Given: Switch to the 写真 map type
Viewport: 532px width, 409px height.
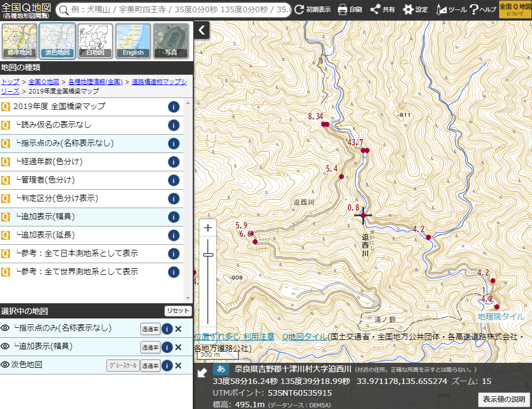Looking at the screenshot, I should click(x=170, y=41).
